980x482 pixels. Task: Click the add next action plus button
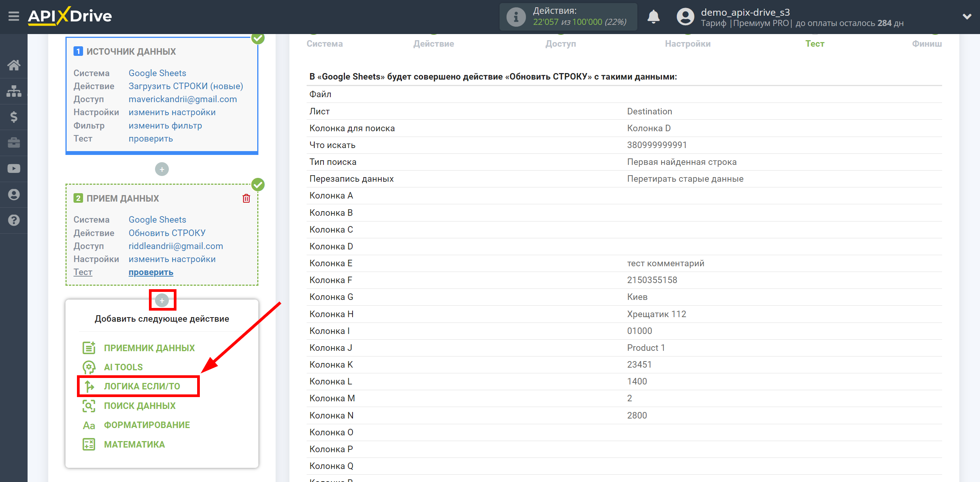coord(162,300)
